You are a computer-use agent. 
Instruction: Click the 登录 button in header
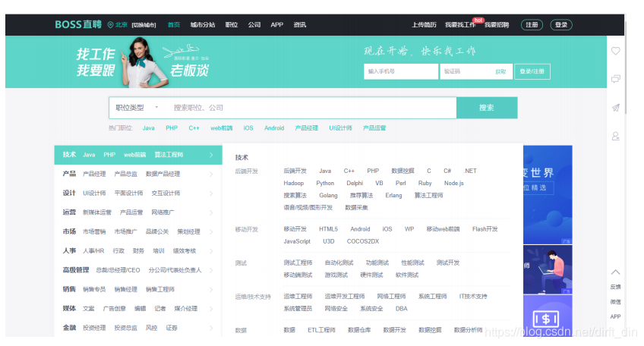561,24
